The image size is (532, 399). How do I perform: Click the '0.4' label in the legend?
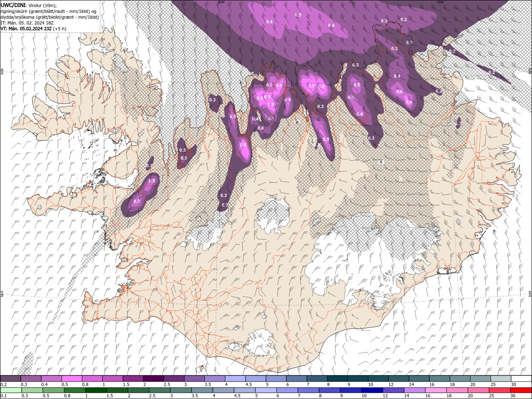44,384
